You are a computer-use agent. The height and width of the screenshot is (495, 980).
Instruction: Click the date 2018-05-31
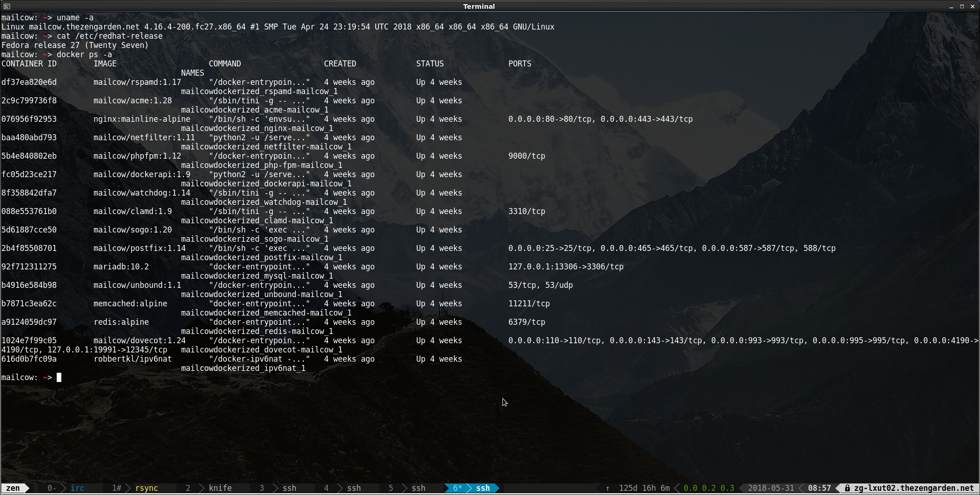(771, 488)
